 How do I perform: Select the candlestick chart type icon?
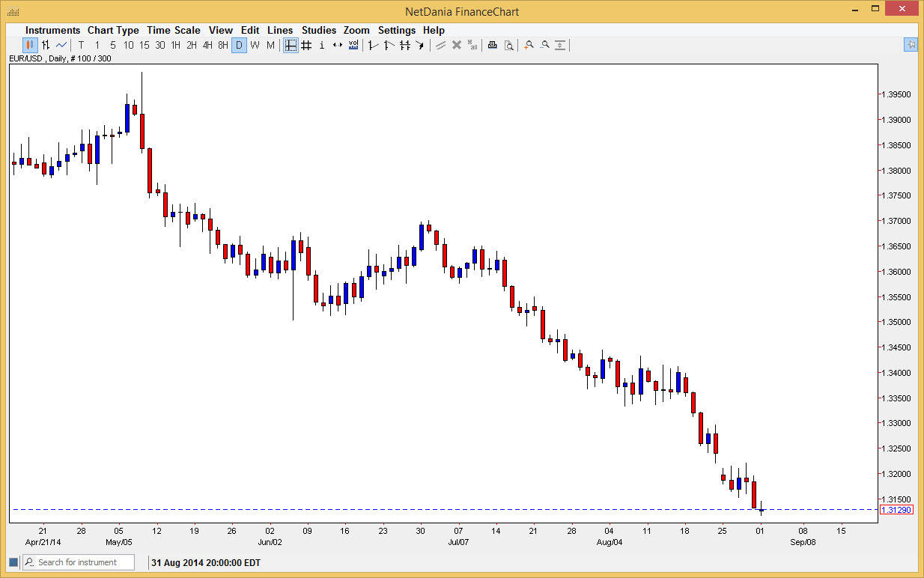pos(30,45)
